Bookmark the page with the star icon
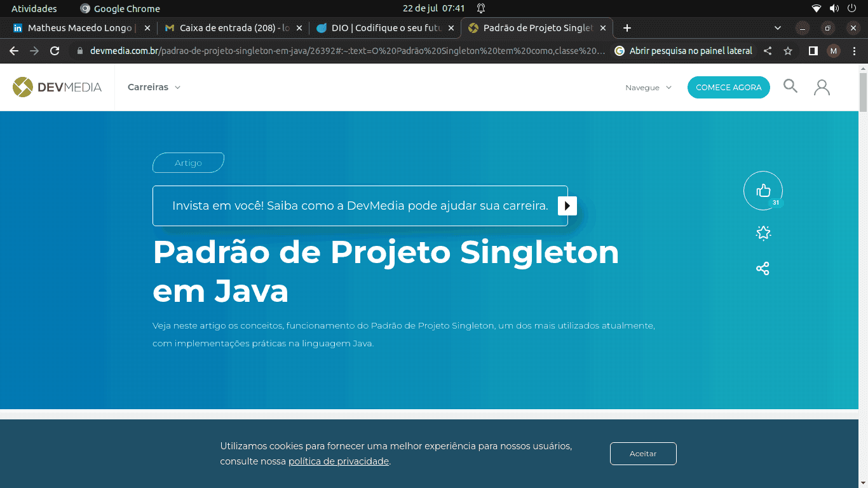Image resolution: width=868 pixels, height=488 pixels. pyautogui.click(x=787, y=51)
